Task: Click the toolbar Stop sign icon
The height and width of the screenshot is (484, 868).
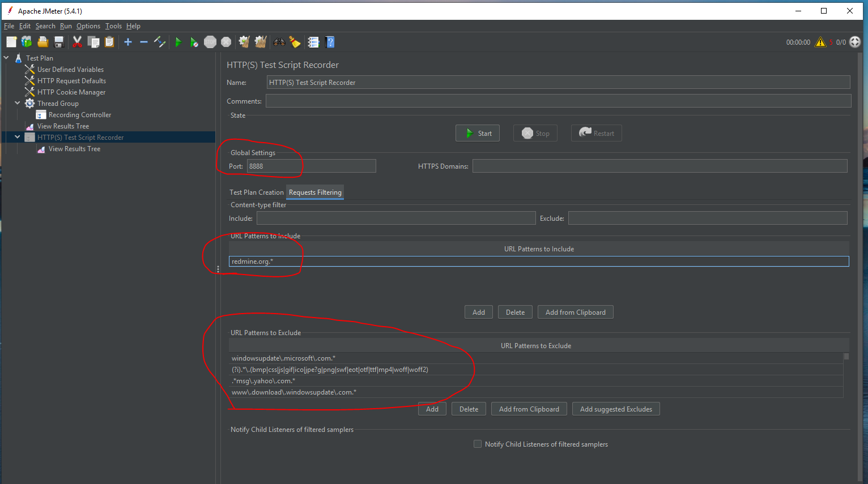Action: (x=210, y=42)
